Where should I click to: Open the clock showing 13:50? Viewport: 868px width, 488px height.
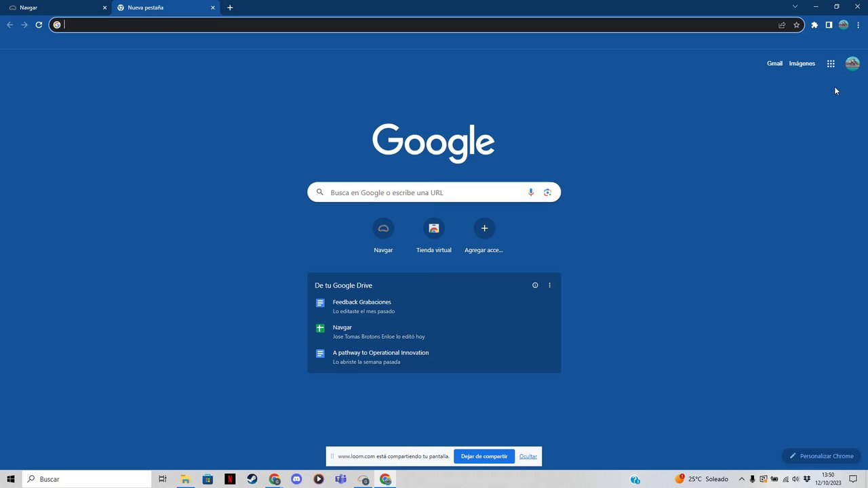[828, 479]
